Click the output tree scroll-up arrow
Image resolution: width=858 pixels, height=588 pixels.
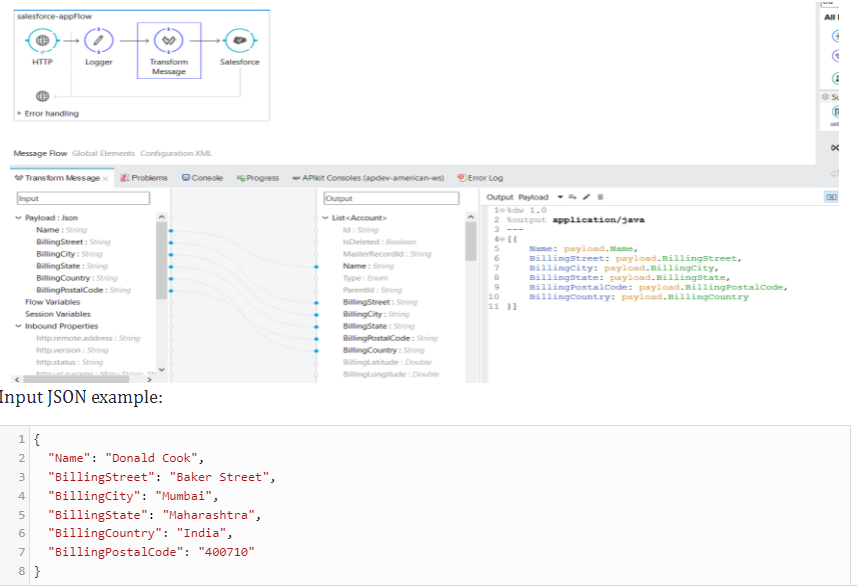[471, 217]
